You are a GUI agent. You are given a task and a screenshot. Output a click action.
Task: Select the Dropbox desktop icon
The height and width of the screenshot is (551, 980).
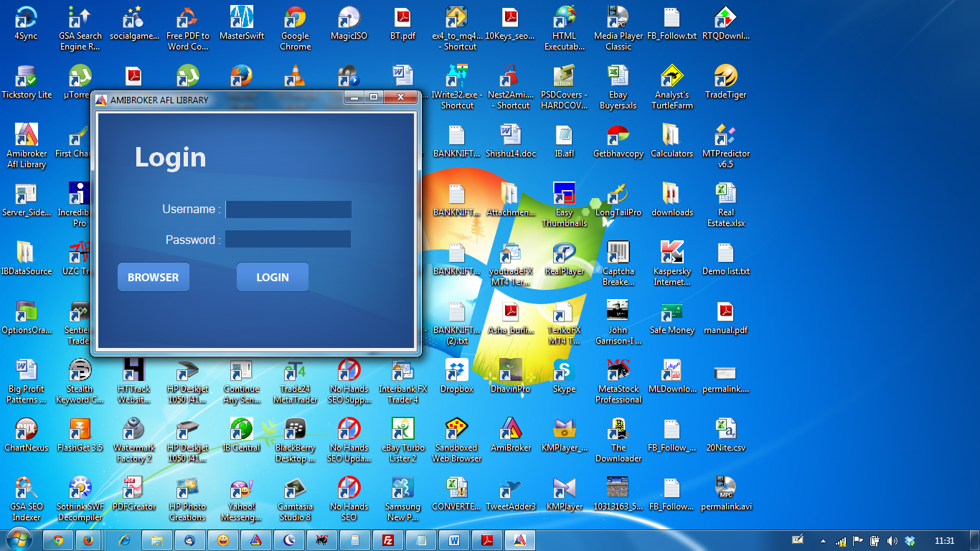457,376
